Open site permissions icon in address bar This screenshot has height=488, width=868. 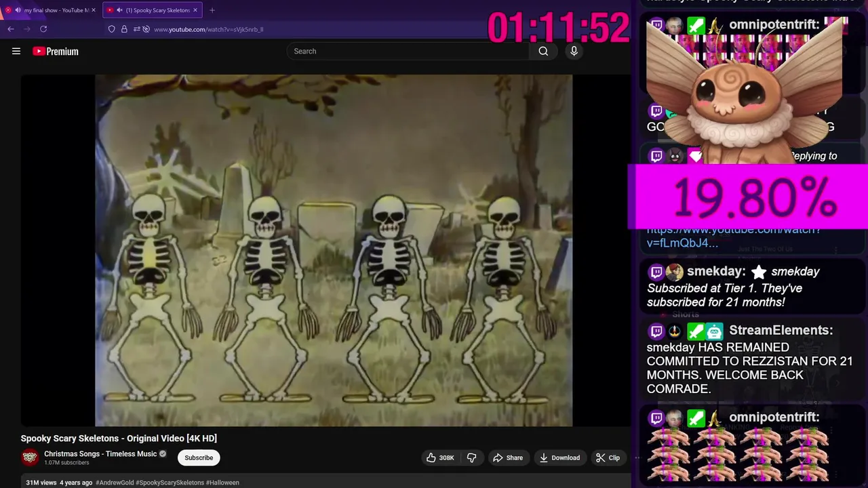tap(137, 29)
